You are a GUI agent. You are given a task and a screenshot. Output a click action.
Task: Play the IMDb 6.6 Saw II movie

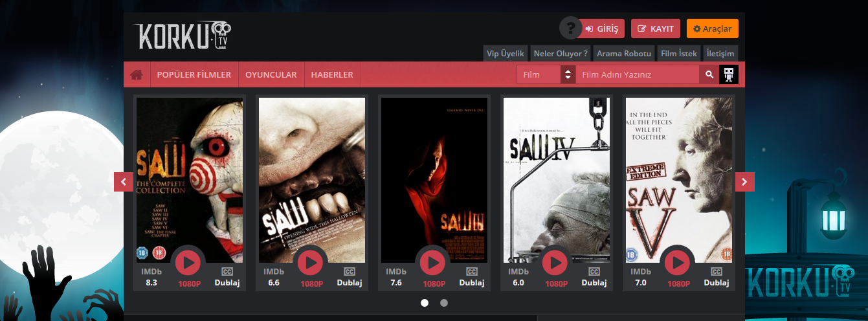310,262
